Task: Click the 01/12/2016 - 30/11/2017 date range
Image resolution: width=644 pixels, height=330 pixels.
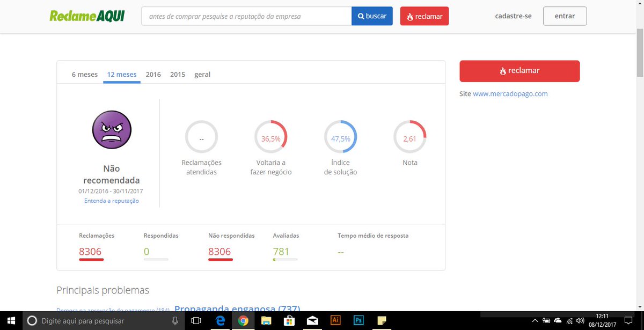Action: pos(111,191)
